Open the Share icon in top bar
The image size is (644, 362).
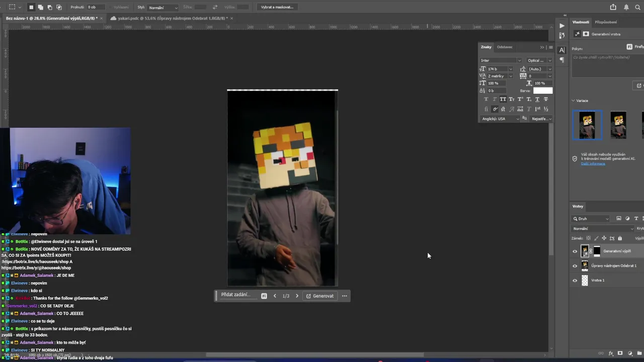613,7
